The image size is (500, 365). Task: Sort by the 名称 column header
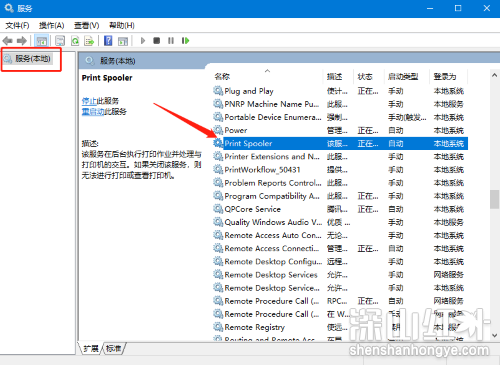click(268, 77)
